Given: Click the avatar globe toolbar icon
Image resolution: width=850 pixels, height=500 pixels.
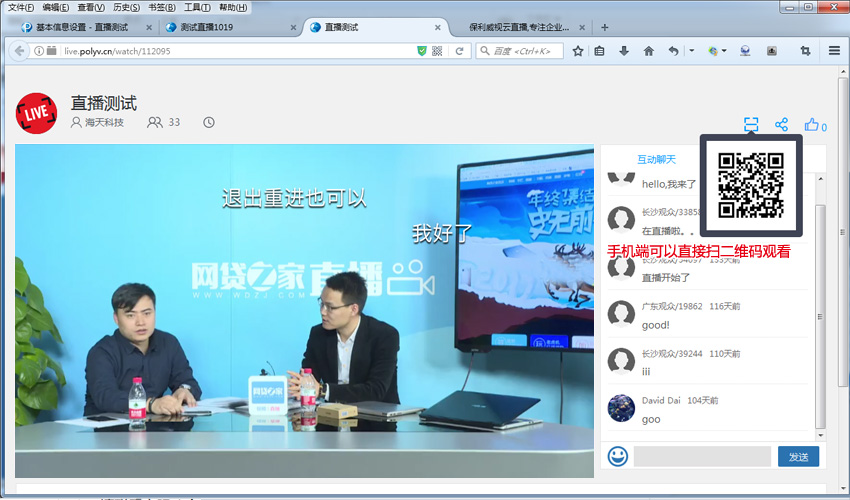Looking at the screenshot, I should (x=745, y=51).
